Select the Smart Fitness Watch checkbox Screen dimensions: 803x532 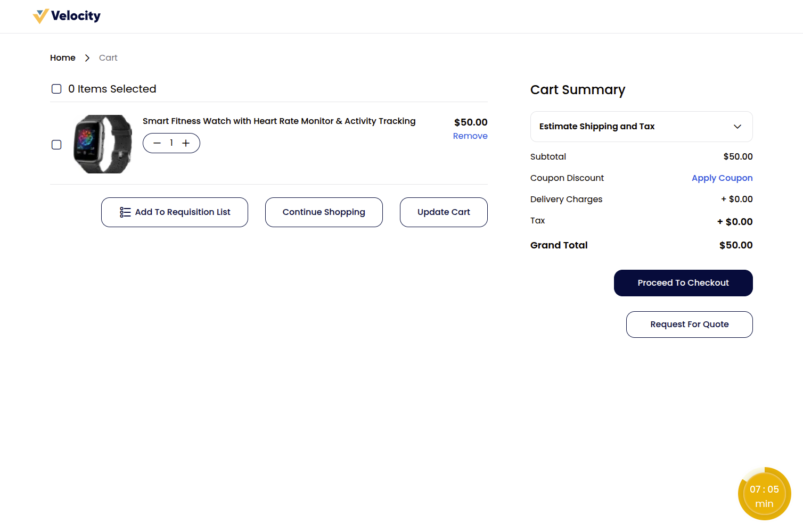tap(56, 145)
